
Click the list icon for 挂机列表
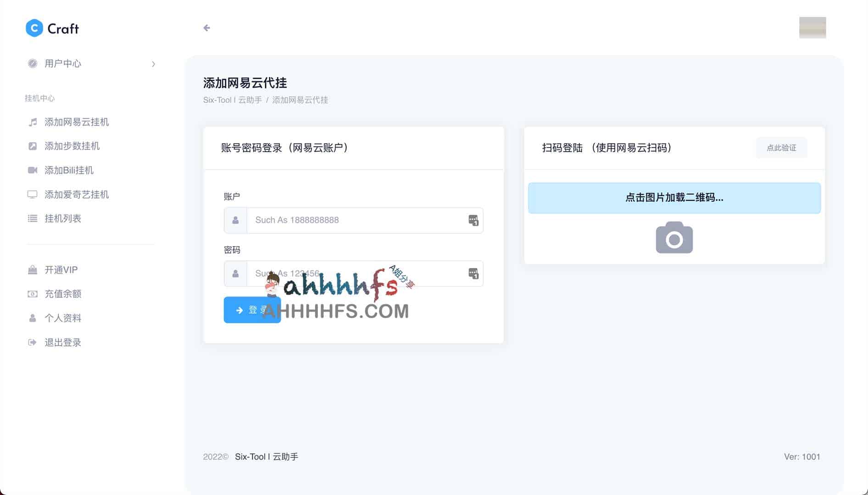(33, 219)
